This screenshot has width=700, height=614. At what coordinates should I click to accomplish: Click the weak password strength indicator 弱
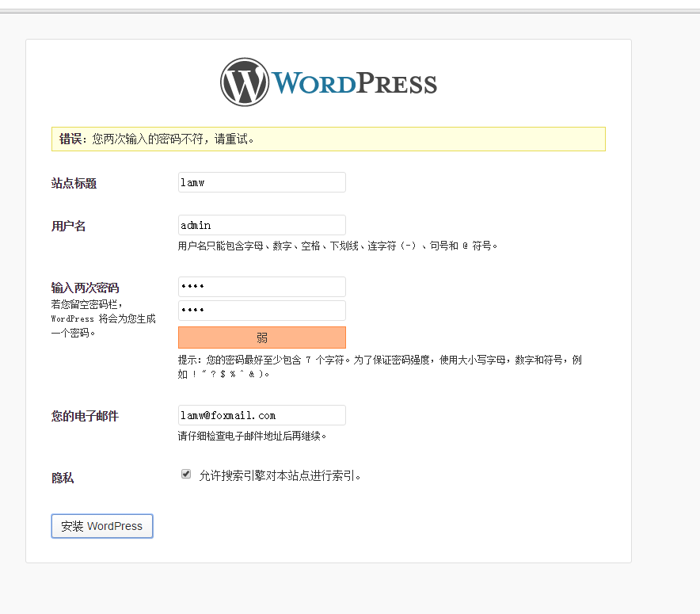[x=261, y=338]
